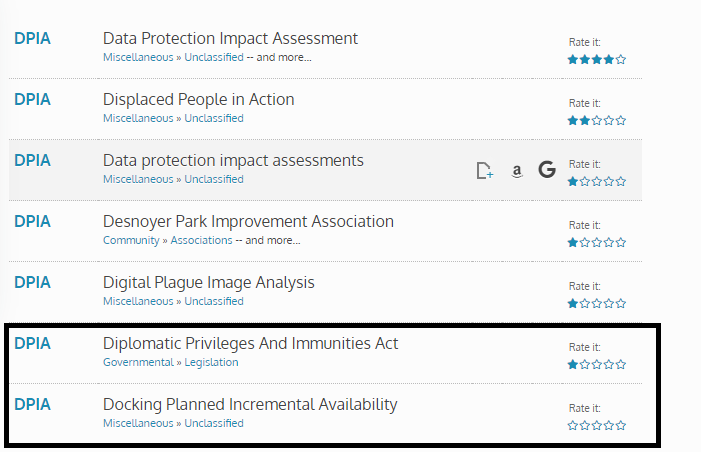Open Data Protection Impact Assessment definition
701x452 pixels.
tap(230, 38)
